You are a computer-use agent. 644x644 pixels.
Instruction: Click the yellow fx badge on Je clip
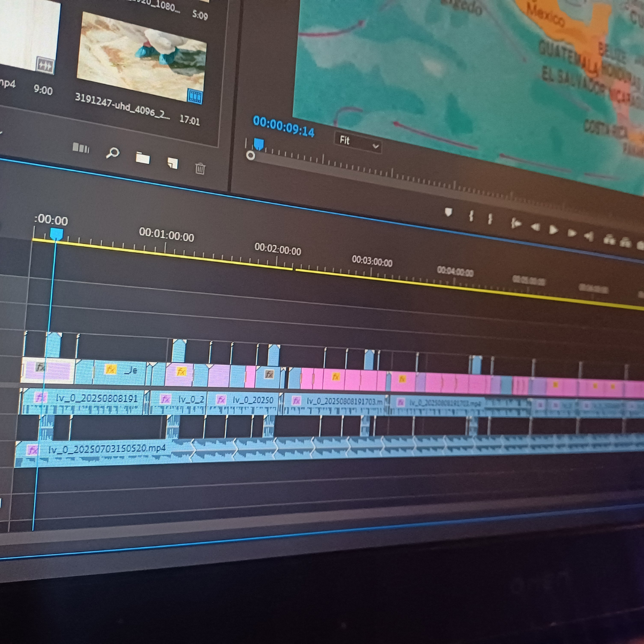point(110,370)
